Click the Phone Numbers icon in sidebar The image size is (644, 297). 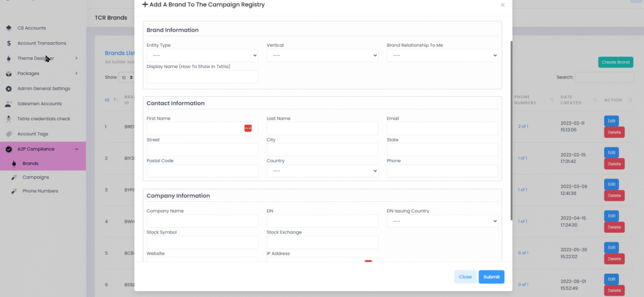[14, 191]
